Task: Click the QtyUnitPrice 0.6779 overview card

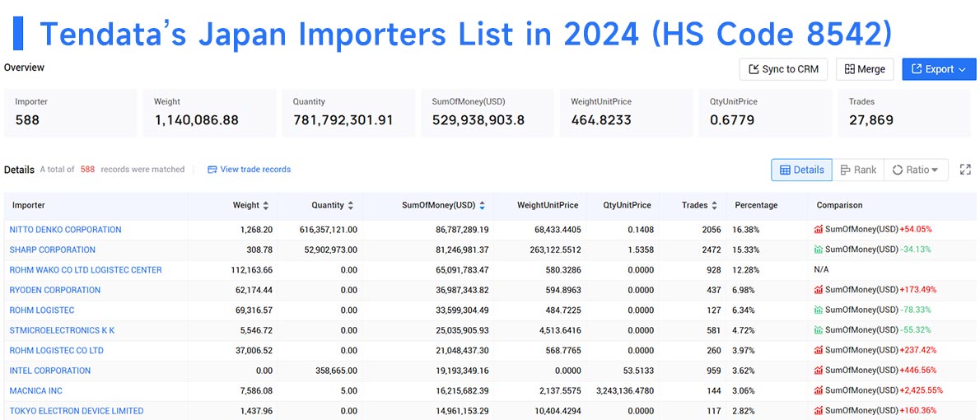Action: (765, 113)
